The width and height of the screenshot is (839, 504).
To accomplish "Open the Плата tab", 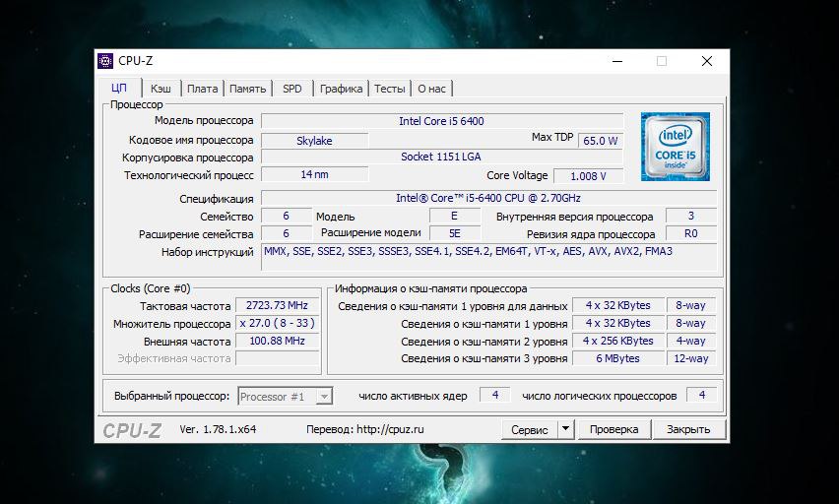I will [202, 89].
